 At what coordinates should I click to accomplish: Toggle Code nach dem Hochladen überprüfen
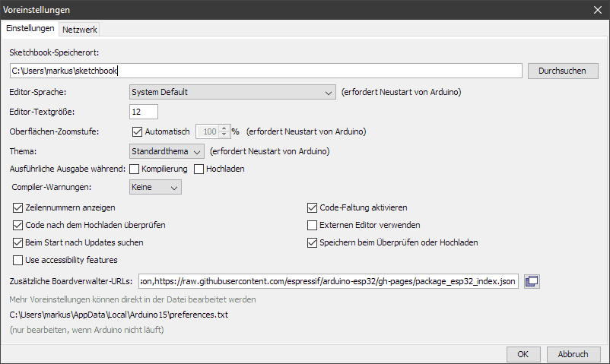pyautogui.click(x=18, y=225)
